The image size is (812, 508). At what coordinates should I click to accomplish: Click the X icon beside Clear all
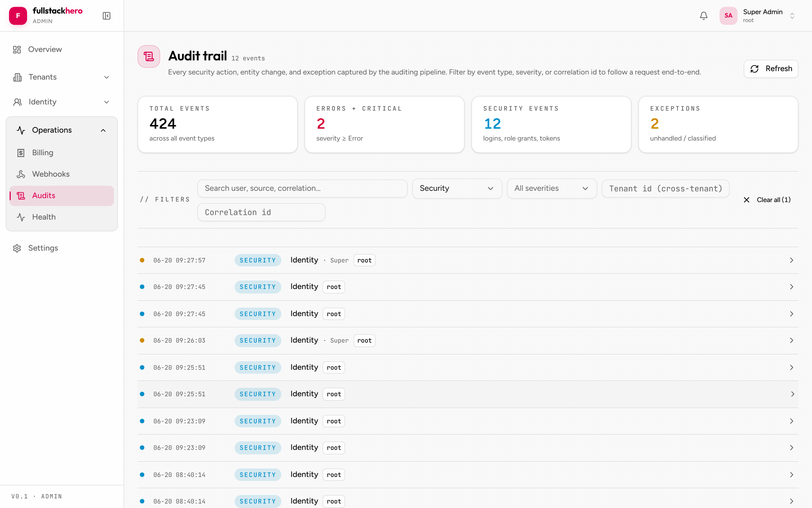746,200
